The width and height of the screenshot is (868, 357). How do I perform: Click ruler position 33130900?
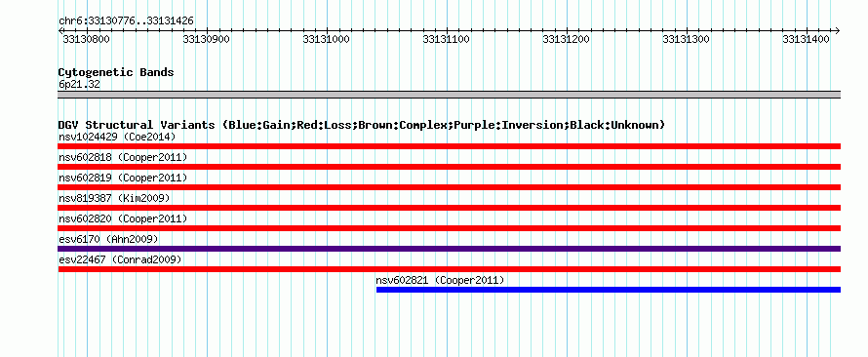point(207,39)
